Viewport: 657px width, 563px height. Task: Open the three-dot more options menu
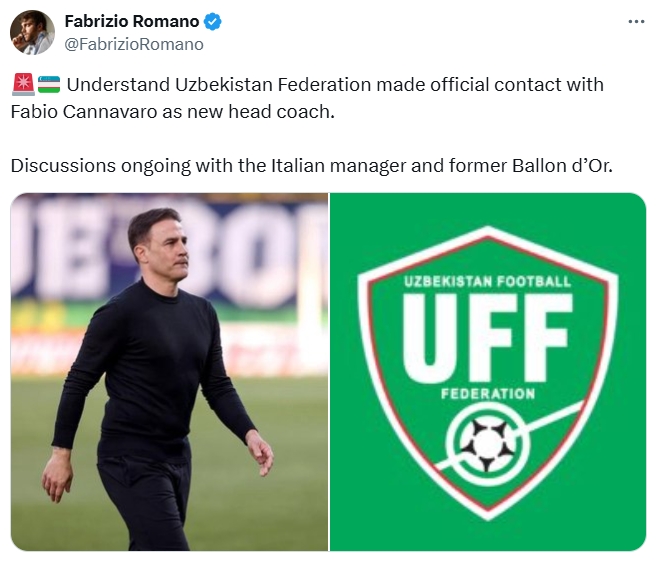pyautogui.click(x=636, y=21)
